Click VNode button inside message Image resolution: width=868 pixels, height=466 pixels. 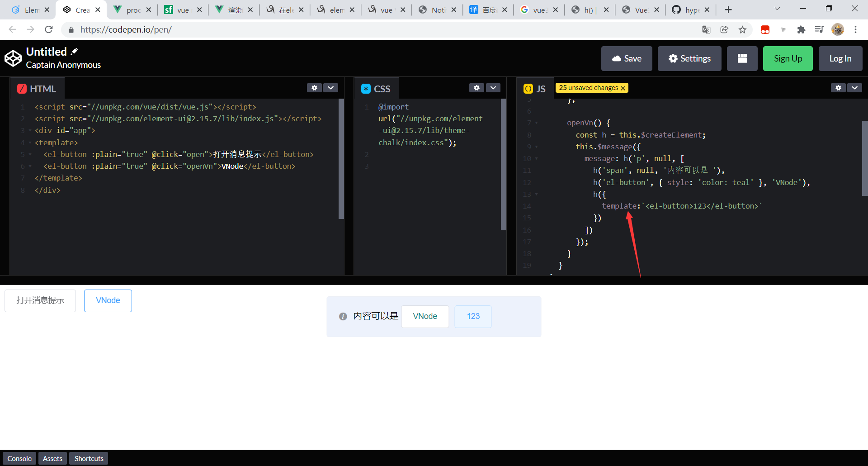pyautogui.click(x=425, y=317)
